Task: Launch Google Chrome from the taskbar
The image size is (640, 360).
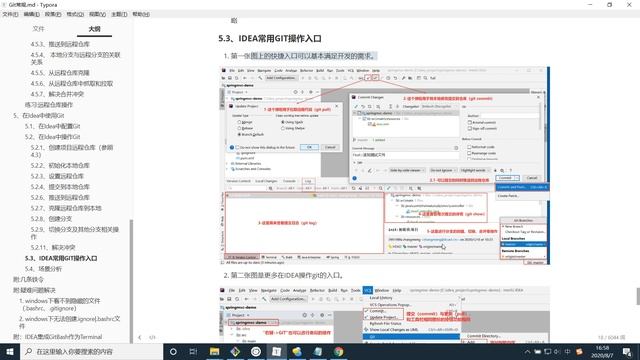Action: 338,351
